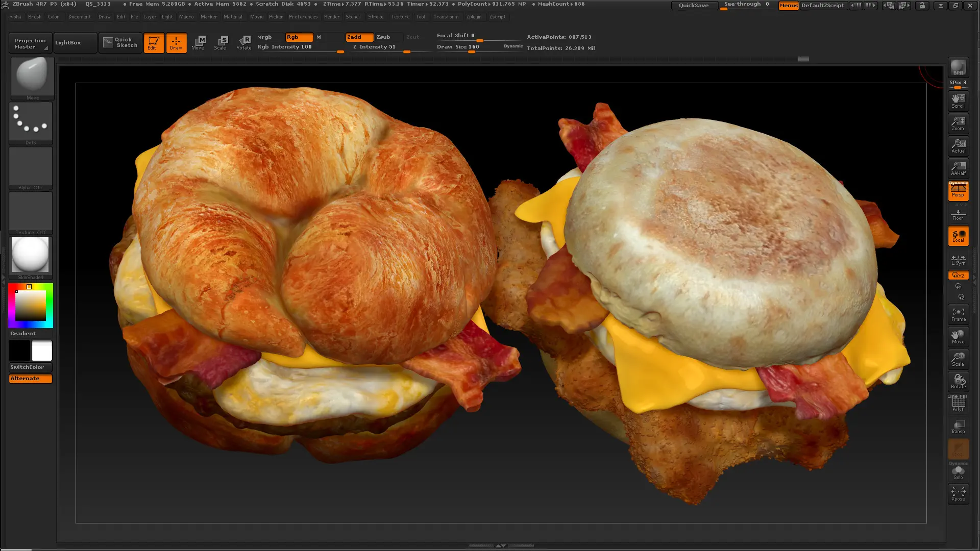Expand the bottom tray divider arrows

point(501,546)
